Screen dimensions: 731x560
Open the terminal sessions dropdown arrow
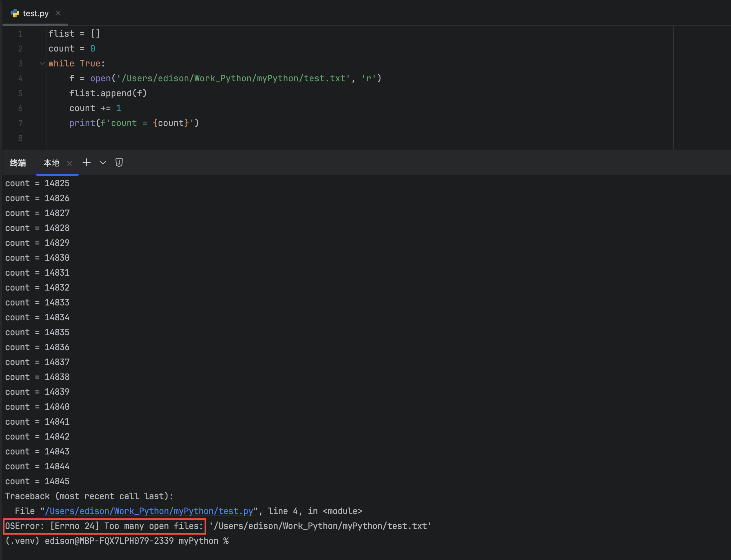(x=103, y=163)
